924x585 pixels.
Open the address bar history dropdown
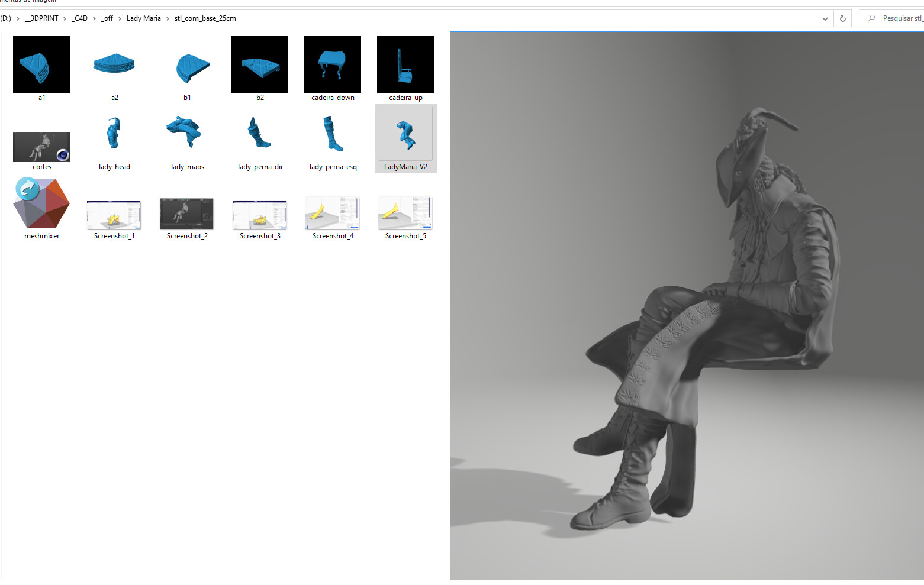pyautogui.click(x=825, y=18)
